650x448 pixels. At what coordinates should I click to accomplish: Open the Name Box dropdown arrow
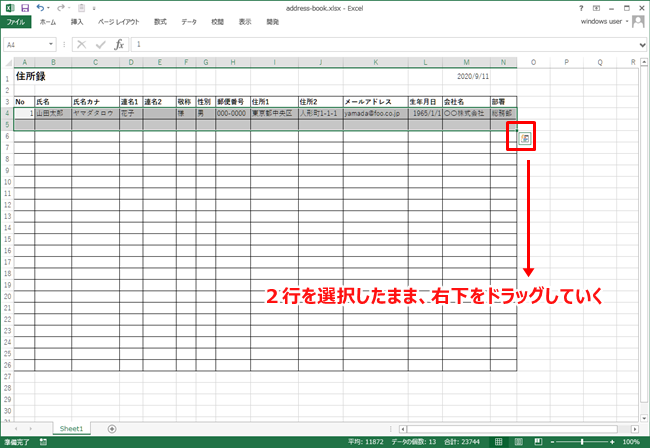[x=51, y=44]
